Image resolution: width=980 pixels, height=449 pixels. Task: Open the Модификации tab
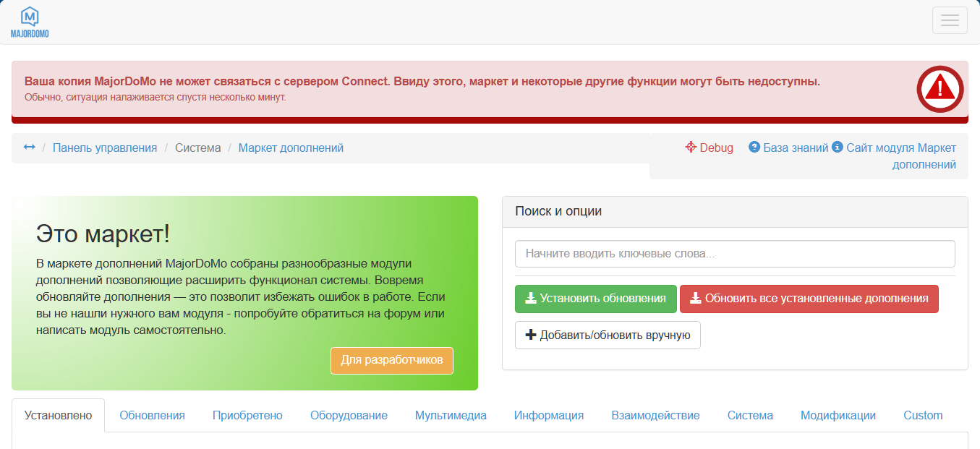pos(838,415)
